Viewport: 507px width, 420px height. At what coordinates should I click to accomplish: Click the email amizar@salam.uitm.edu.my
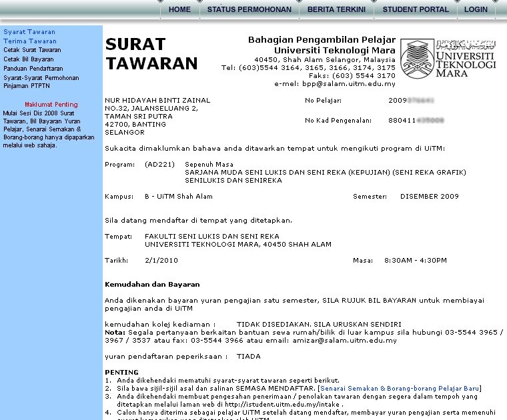coord(344,341)
